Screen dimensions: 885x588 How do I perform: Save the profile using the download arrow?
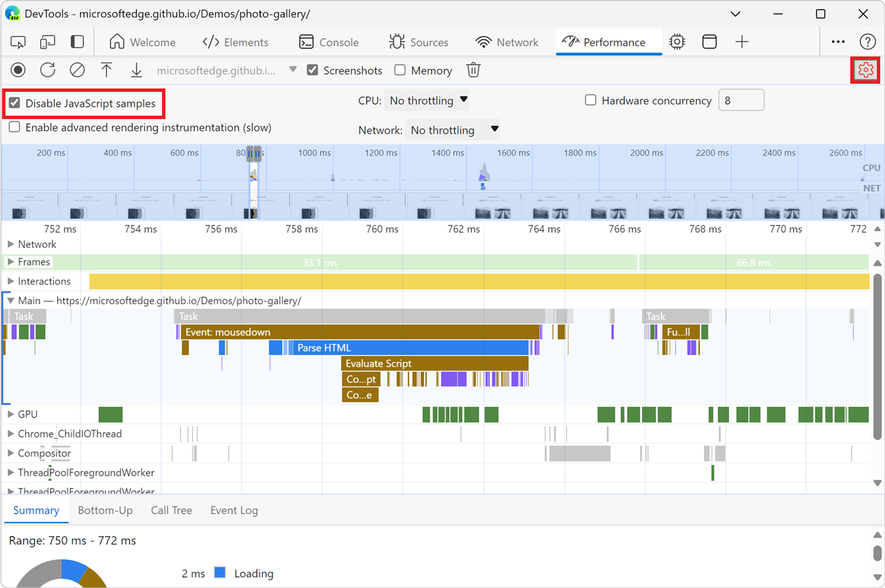(x=136, y=69)
